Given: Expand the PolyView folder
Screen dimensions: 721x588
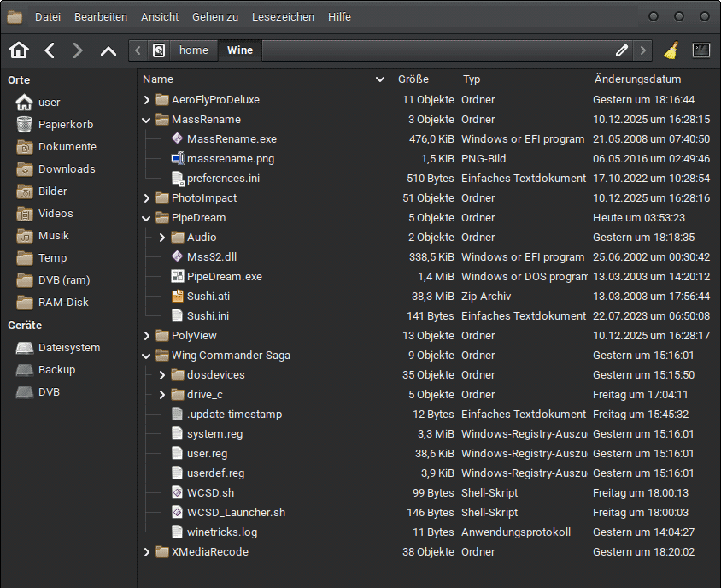Looking at the screenshot, I should pos(147,336).
